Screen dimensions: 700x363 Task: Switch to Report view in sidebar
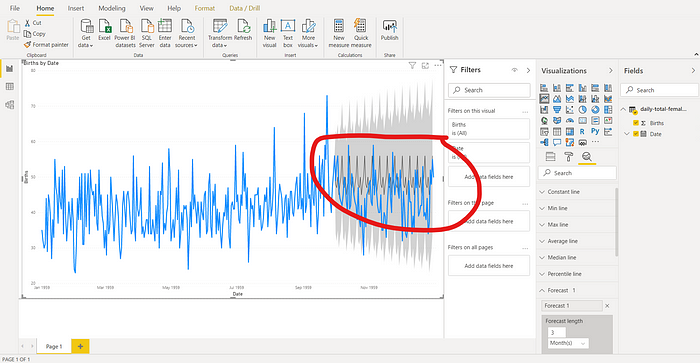pyautogui.click(x=9, y=69)
